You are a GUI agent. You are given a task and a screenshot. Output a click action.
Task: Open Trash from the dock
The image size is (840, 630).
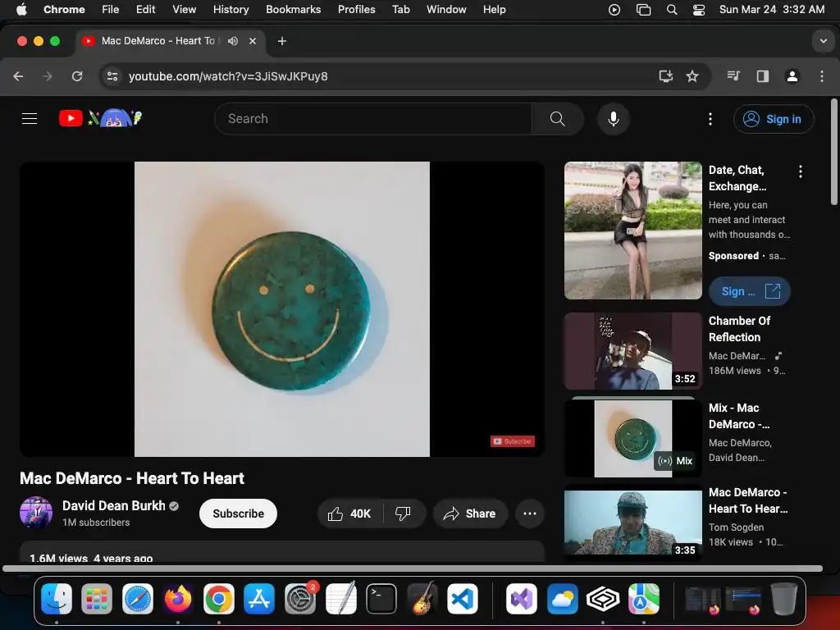click(x=783, y=598)
